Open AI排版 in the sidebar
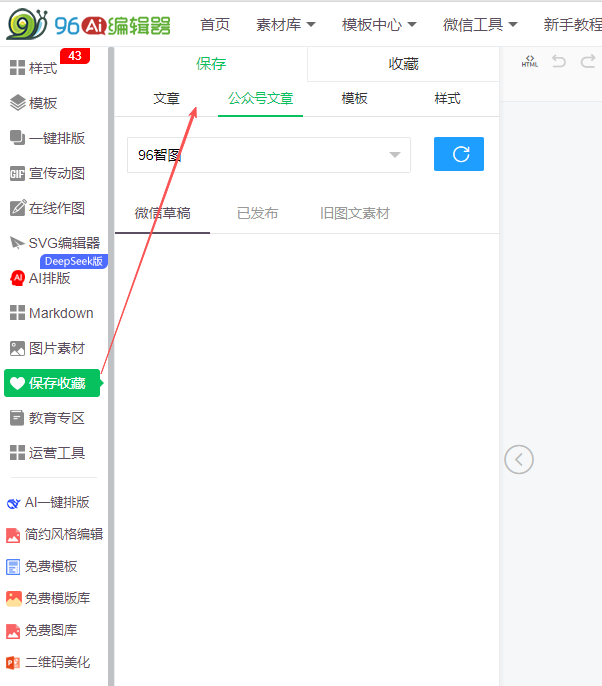 [40, 278]
